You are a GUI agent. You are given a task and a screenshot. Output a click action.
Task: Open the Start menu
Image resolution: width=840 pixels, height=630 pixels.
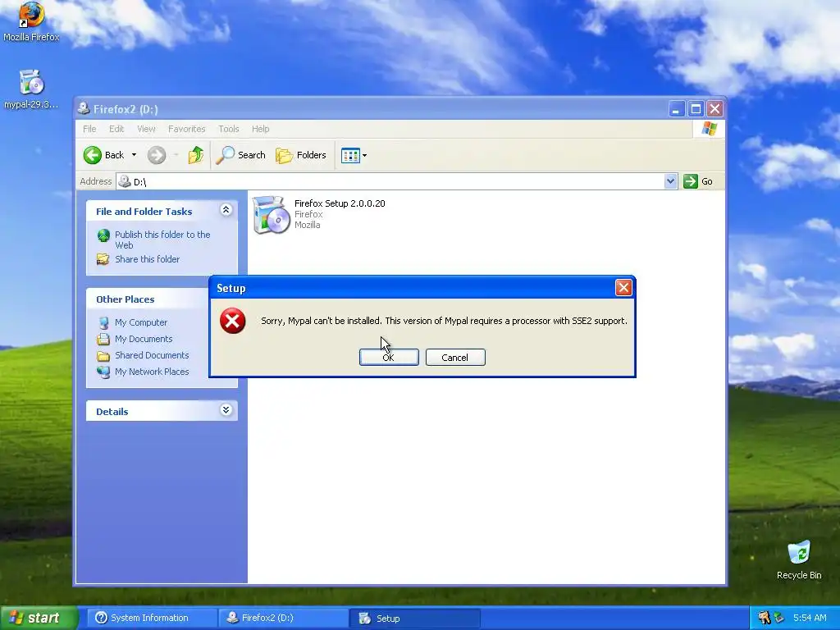click(x=39, y=618)
